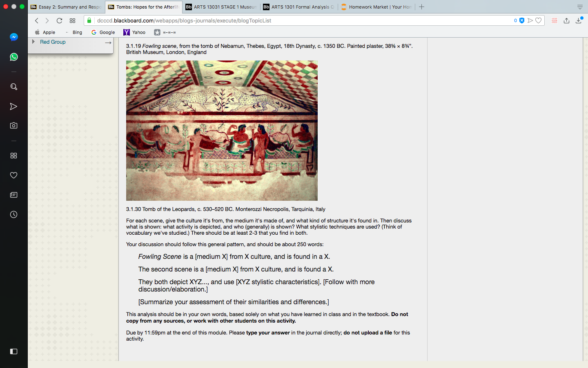The height and width of the screenshot is (368, 588).
Task: Take a snapshot with the sidebar camera icon
Action: tap(13, 126)
